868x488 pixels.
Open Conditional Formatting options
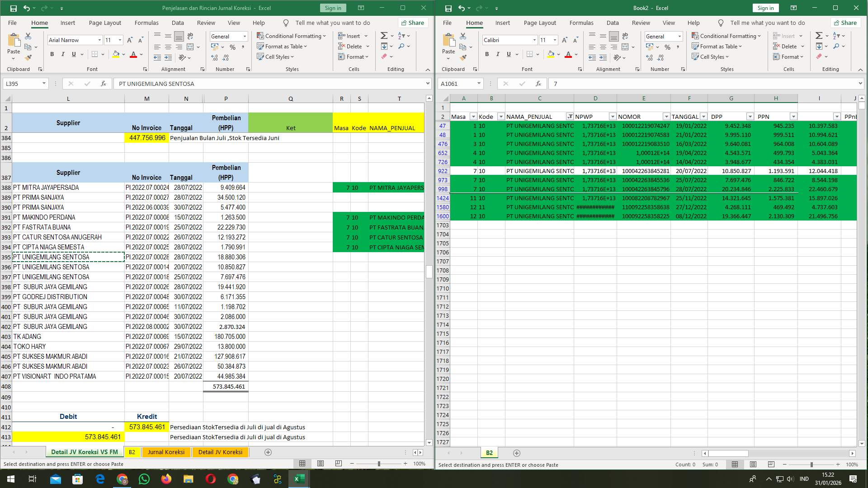292,36
